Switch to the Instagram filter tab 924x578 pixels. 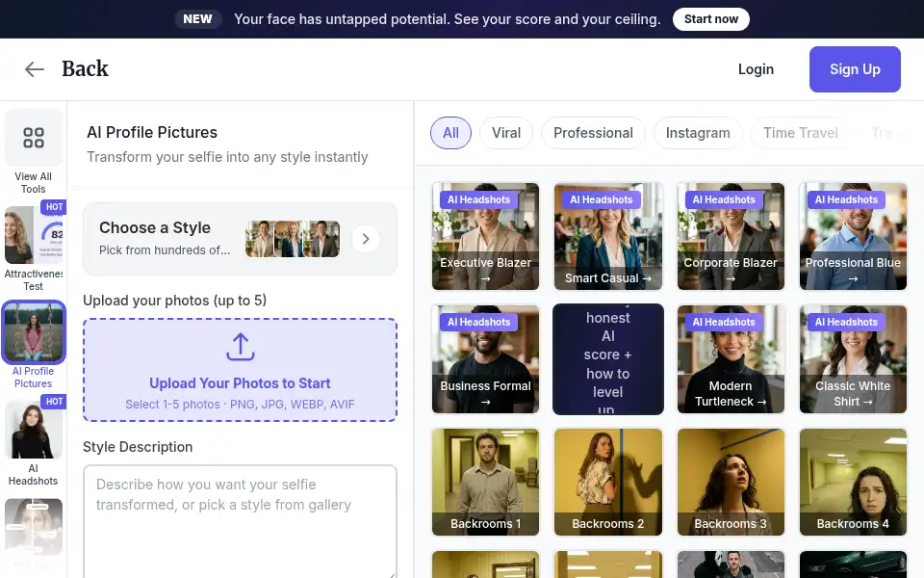coord(698,133)
